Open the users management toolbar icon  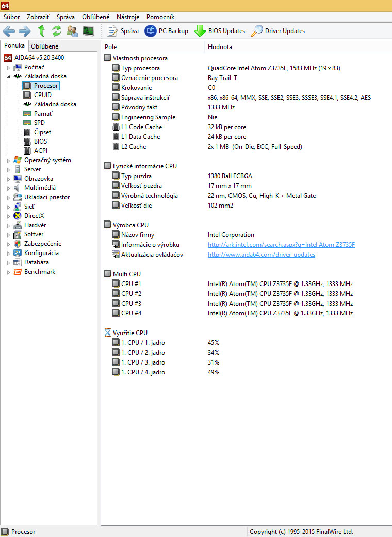tap(72, 31)
